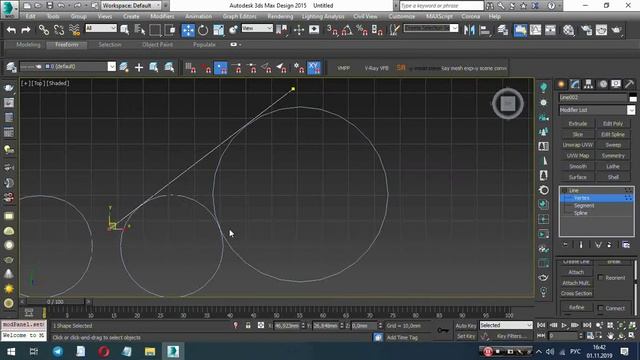Open the Material Editor icon

568,30
